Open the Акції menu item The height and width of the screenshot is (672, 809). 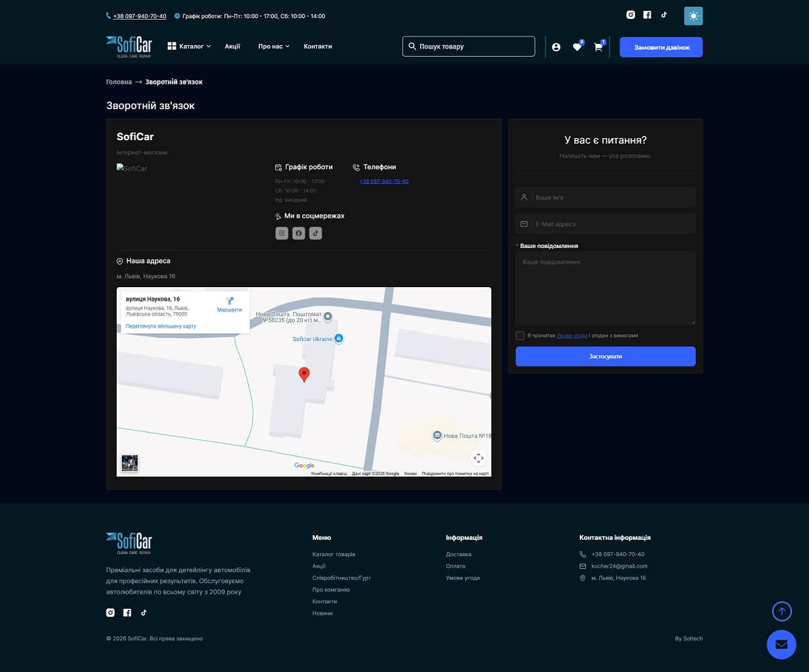click(233, 47)
